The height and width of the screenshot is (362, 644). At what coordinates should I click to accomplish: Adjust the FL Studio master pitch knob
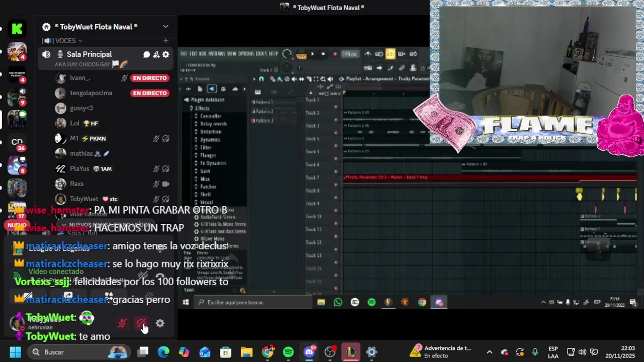(287, 68)
